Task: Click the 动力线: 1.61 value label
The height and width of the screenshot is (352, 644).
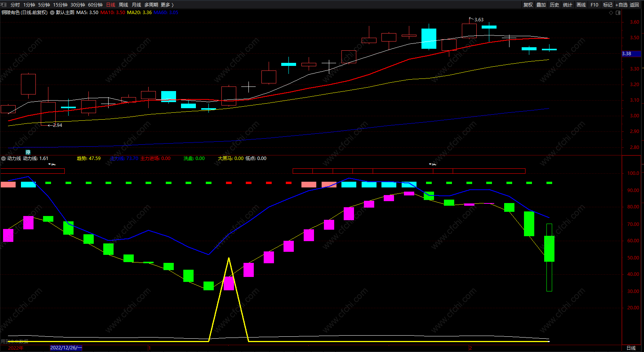Action: pos(36,158)
